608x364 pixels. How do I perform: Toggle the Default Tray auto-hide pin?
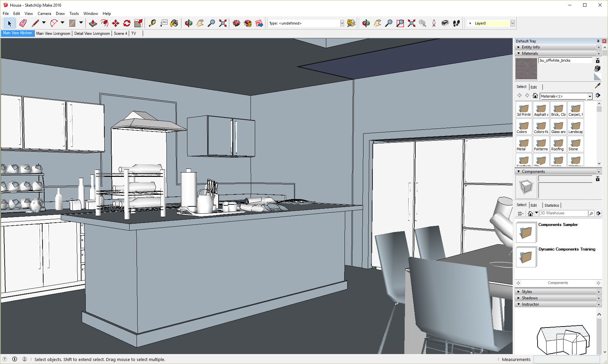[x=598, y=41]
